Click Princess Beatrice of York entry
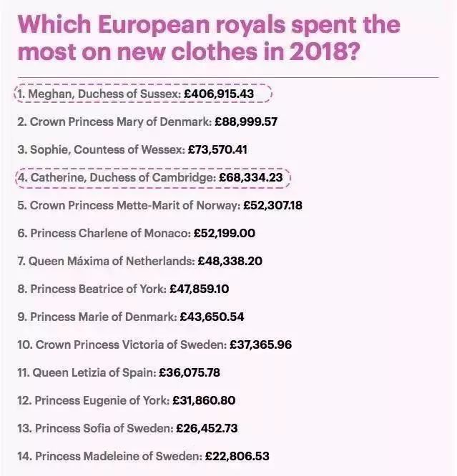The height and width of the screenshot is (476, 457). click(123, 289)
